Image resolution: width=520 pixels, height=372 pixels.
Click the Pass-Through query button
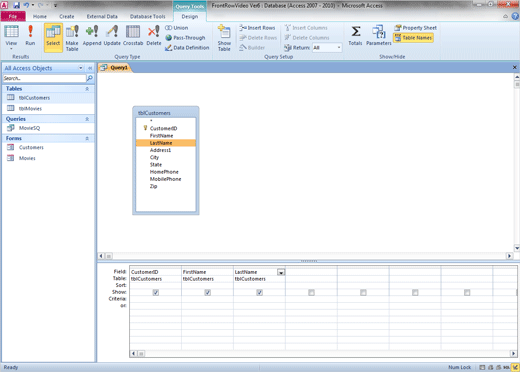pyautogui.click(x=185, y=38)
